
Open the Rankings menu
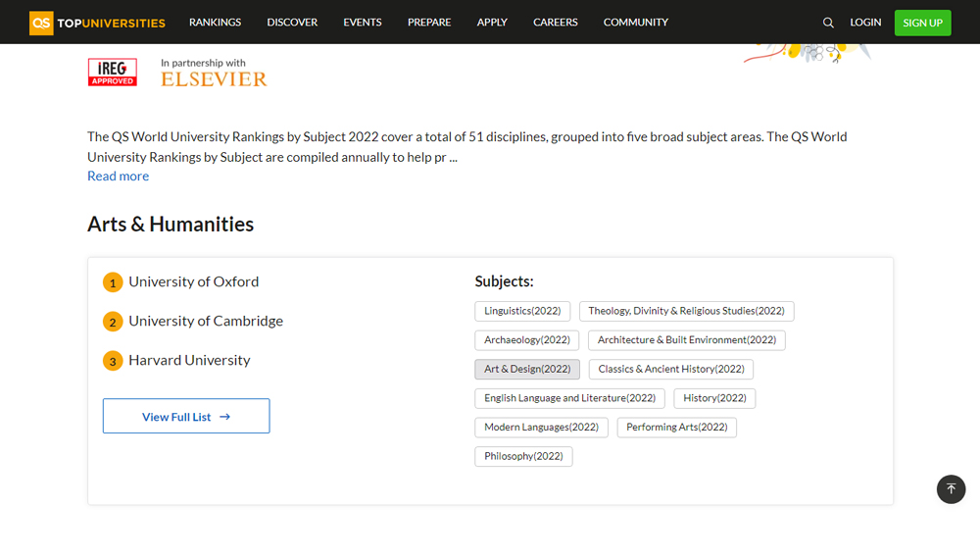215,23
